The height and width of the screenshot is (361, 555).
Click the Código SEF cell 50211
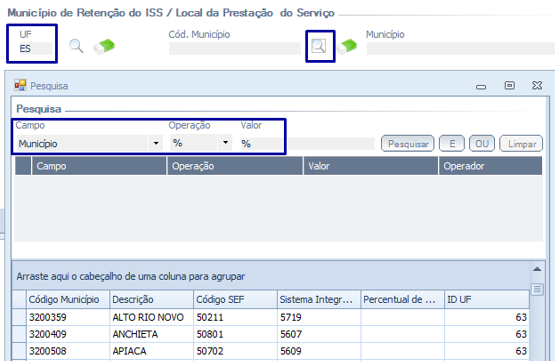(x=235, y=317)
